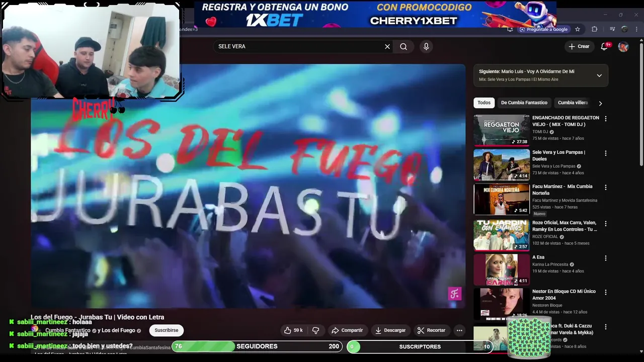Dislike the video with thumbs down
This screenshot has width=644, height=362.
click(316, 330)
